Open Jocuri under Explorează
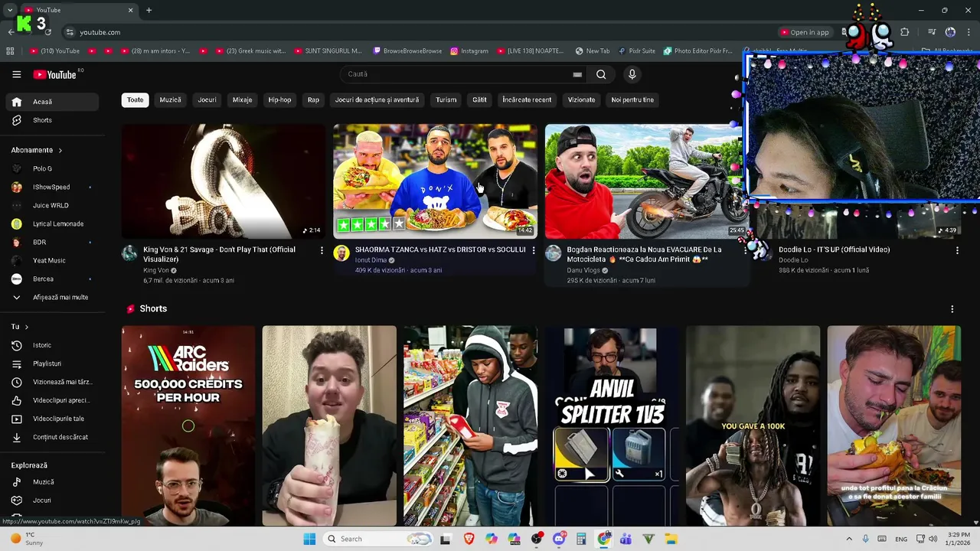 pyautogui.click(x=52, y=500)
